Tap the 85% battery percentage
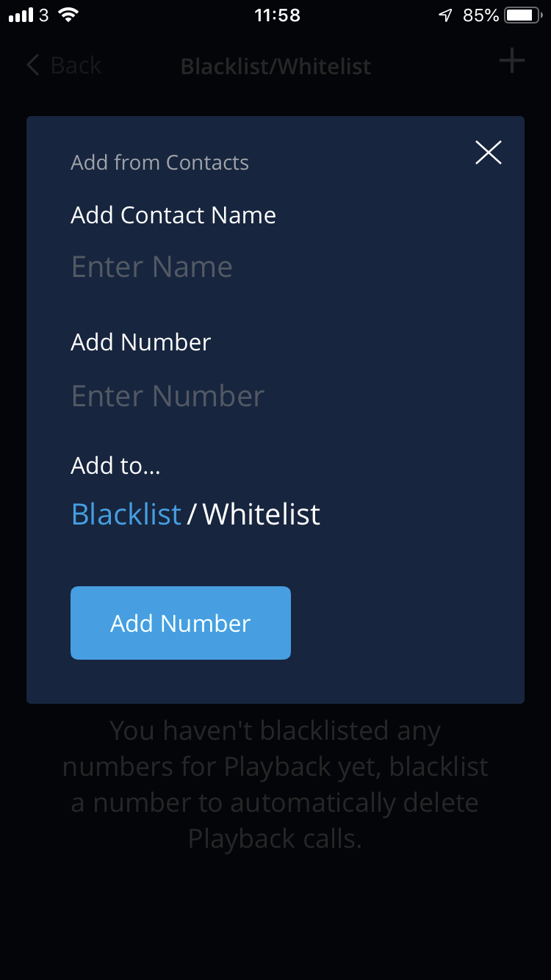551x980 pixels. [x=481, y=15]
